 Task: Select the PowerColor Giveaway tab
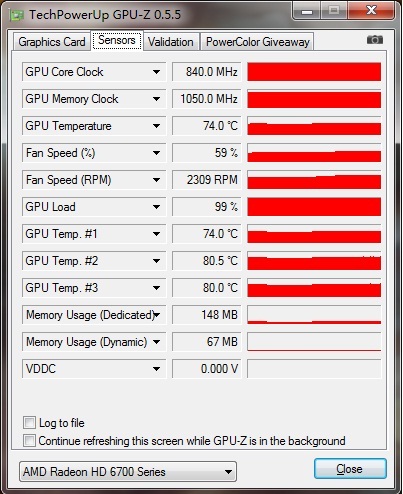pos(257,42)
